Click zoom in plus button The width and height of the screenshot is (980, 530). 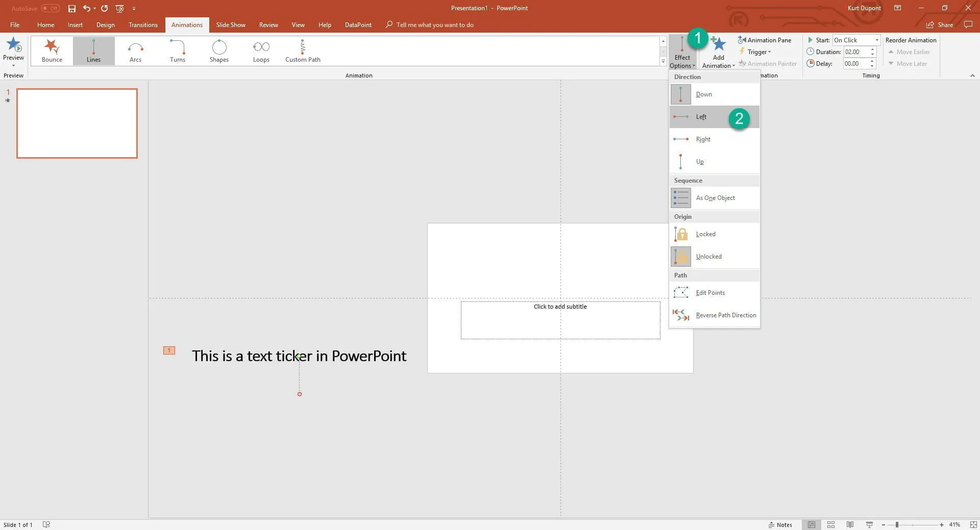941,524
